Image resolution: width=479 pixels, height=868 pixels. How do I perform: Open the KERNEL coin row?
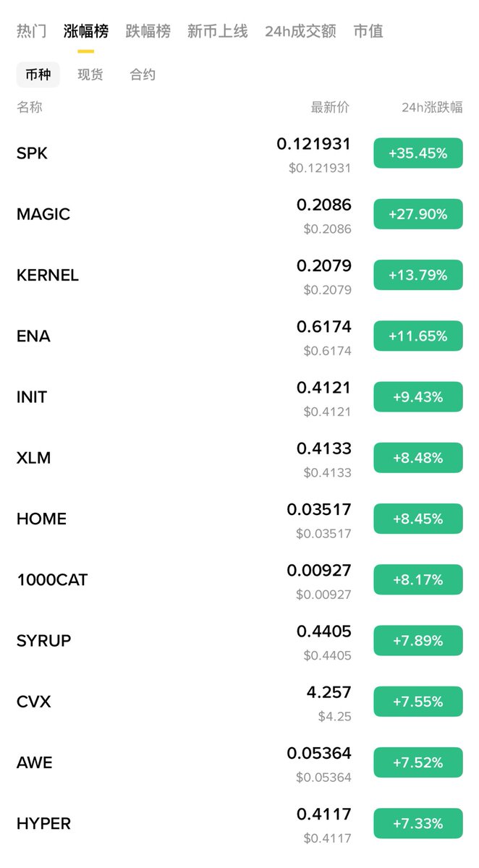[x=239, y=275]
